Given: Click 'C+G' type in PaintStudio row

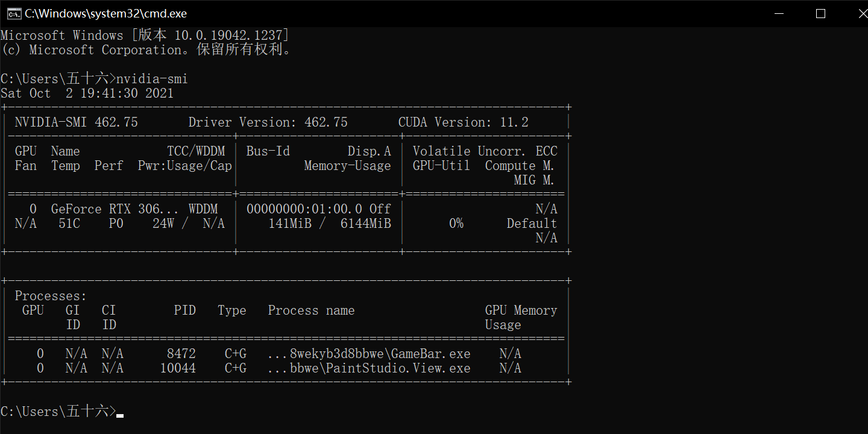Looking at the screenshot, I should click(x=236, y=368).
